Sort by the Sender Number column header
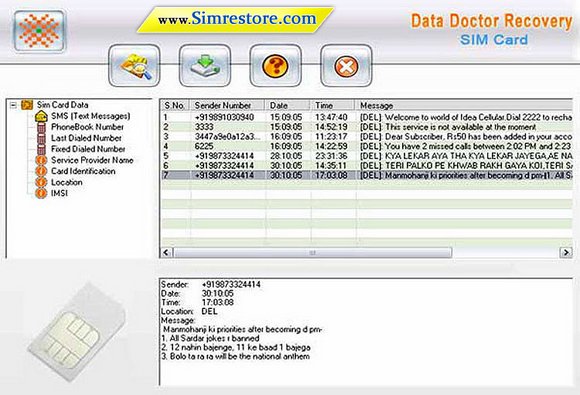The image size is (580, 395). click(x=227, y=105)
